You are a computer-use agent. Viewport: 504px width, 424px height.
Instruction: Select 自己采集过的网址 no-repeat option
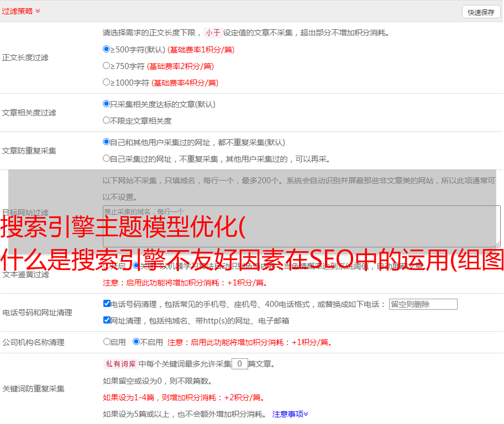click(107, 158)
